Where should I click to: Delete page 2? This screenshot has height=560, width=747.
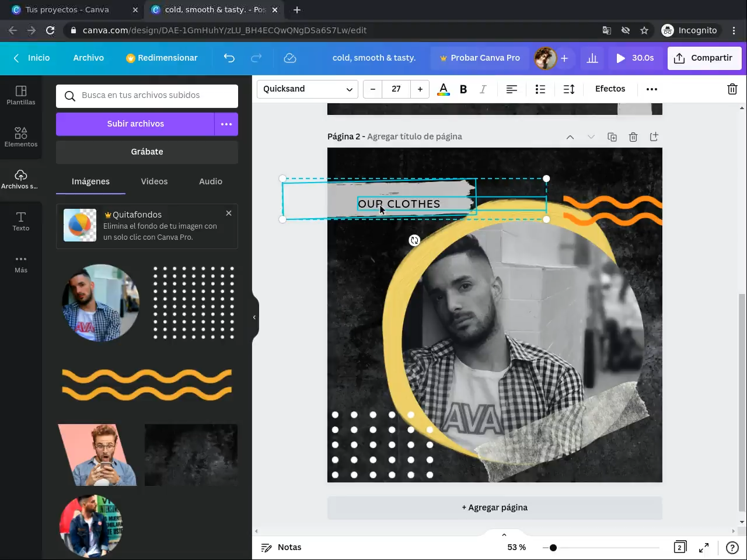click(x=633, y=137)
